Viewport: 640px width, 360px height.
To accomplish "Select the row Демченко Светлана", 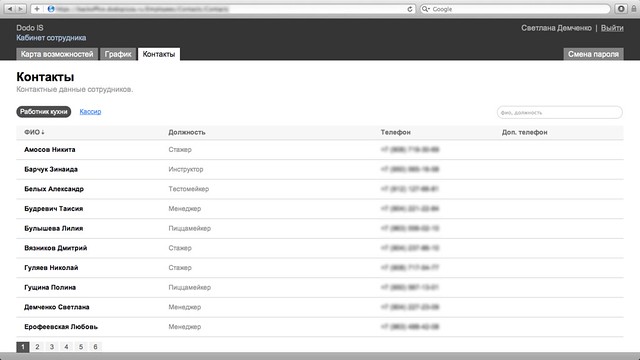I will pos(320,307).
